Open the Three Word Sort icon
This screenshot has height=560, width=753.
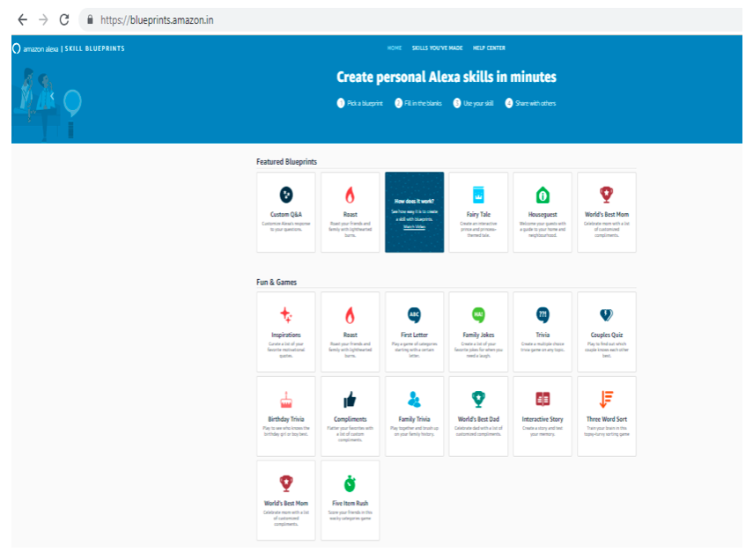607,399
